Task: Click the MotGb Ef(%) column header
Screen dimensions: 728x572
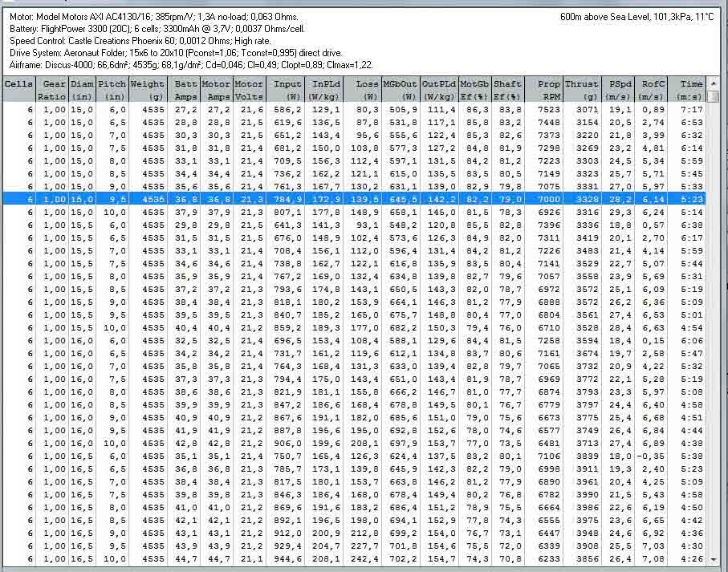Action: tap(475, 89)
